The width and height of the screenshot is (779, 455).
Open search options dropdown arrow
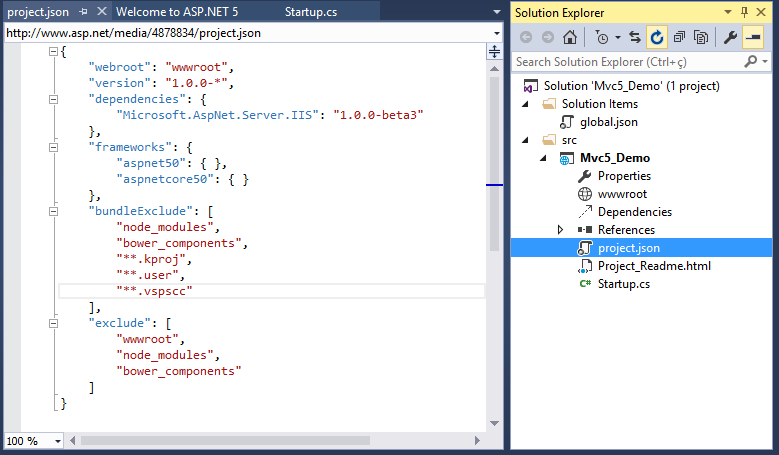(x=765, y=62)
